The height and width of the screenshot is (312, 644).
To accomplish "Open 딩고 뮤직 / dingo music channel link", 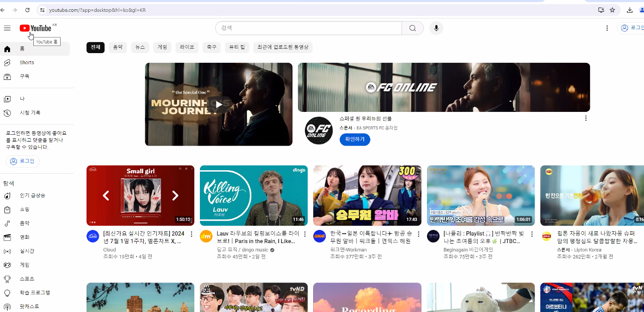I will (242, 250).
